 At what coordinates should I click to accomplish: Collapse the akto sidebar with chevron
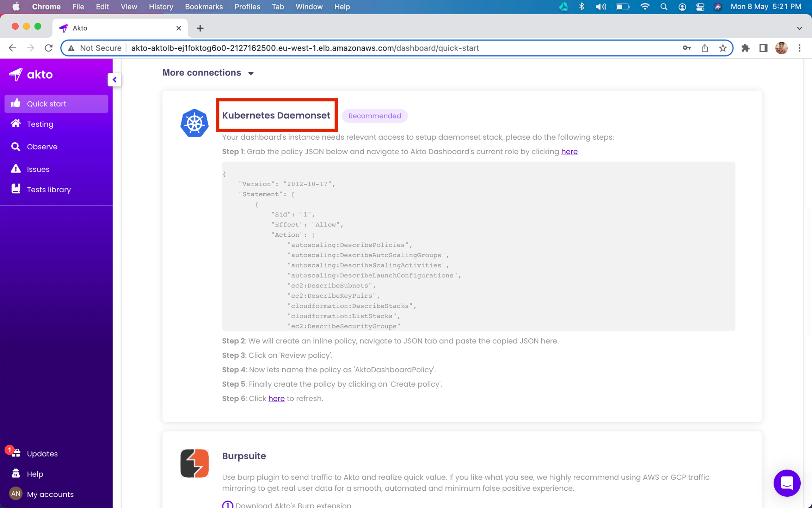(x=115, y=80)
